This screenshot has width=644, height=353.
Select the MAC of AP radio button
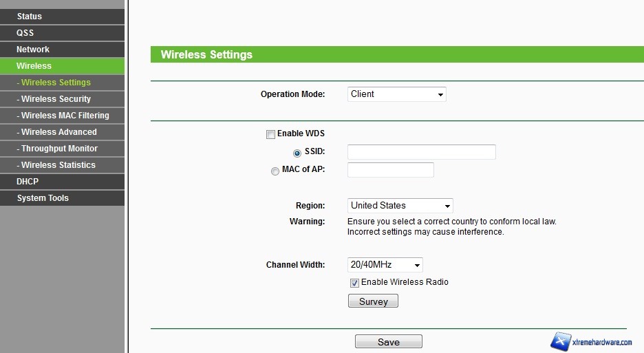tap(275, 171)
